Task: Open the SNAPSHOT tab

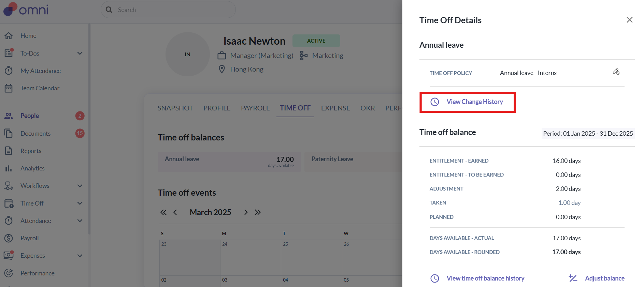Action: (x=175, y=108)
